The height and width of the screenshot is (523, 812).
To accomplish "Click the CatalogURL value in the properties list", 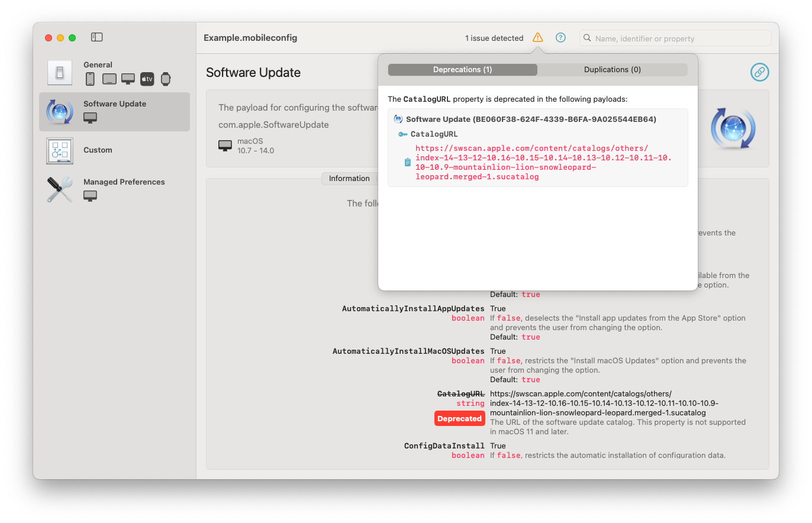I will (x=604, y=403).
